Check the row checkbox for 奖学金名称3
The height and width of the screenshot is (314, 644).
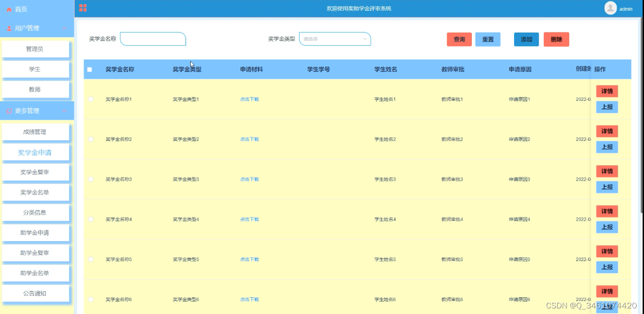pyautogui.click(x=91, y=179)
